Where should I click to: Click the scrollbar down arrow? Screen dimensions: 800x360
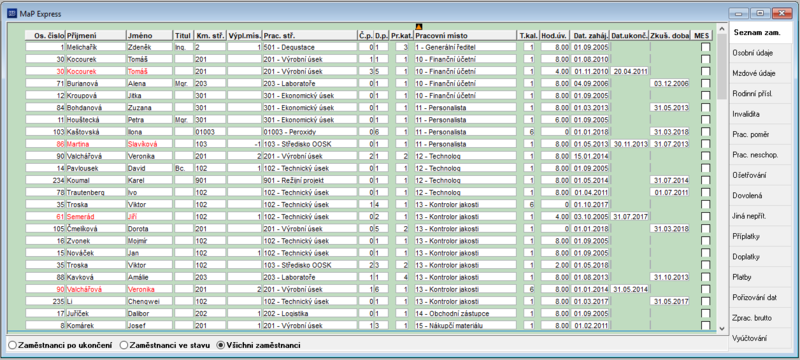(x=721, y=328)
